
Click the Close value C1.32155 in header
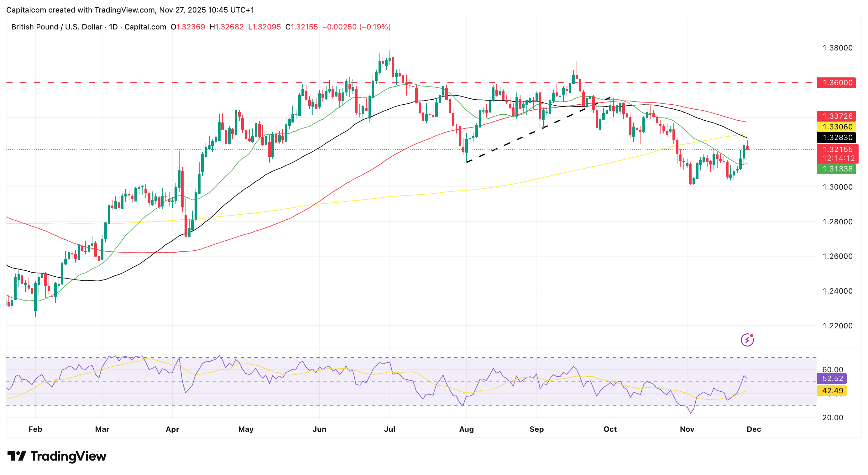coord(301,27)
